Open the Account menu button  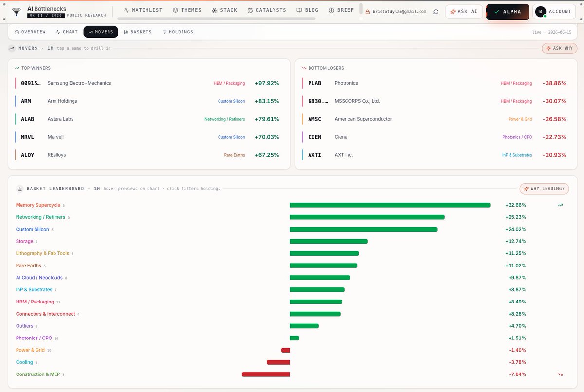tap(553, 12)
